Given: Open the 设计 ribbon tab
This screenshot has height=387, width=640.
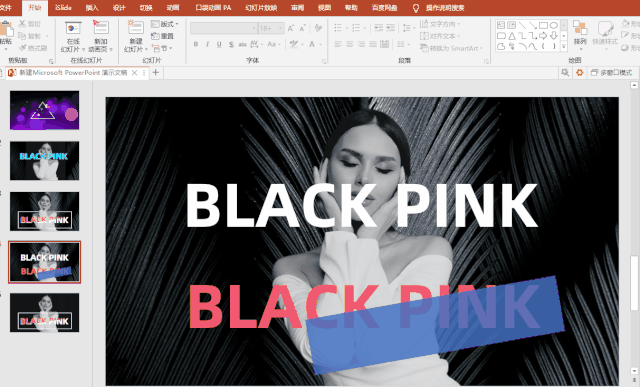Looking at the screenshot, I should tap(119, 8).
